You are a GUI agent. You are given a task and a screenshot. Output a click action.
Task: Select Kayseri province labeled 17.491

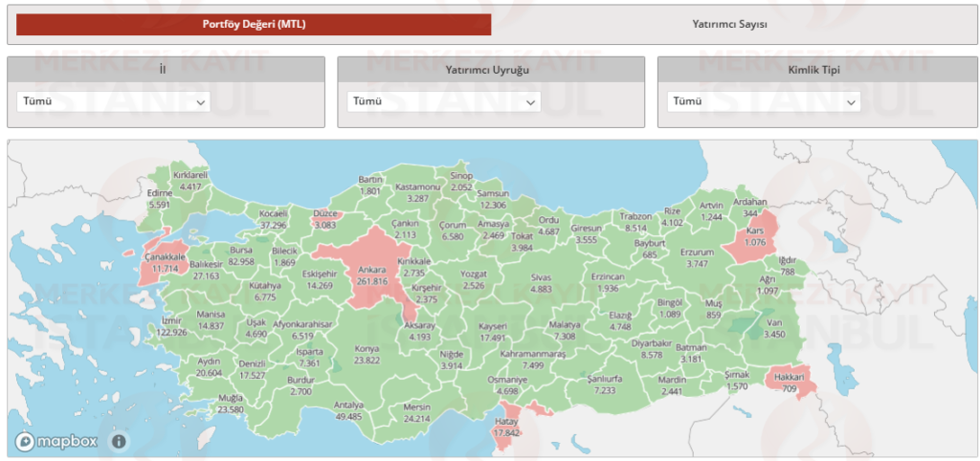pyautogui.click(x=493, y=332)
